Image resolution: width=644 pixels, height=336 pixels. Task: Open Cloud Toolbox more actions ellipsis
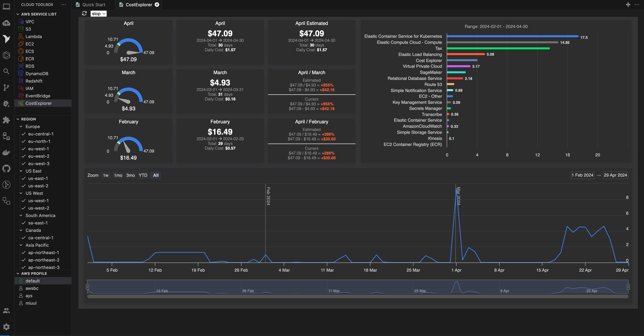pos(64,5)
